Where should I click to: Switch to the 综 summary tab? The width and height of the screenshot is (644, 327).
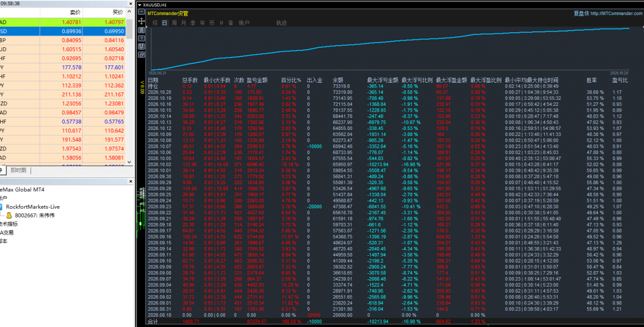155,23
